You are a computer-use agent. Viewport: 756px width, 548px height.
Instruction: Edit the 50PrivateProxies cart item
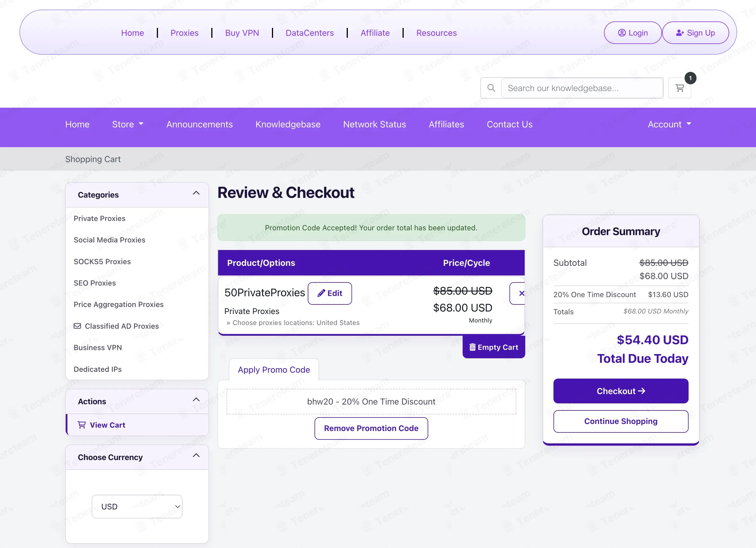(x=330, y=293)
